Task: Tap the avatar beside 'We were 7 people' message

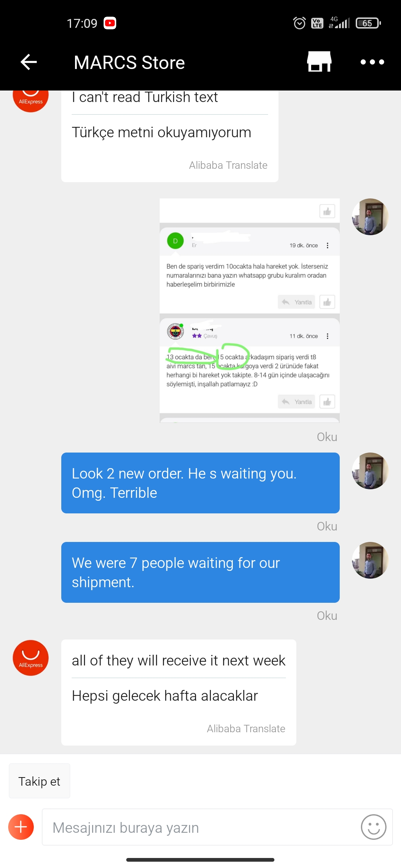Action: point(370,560)
